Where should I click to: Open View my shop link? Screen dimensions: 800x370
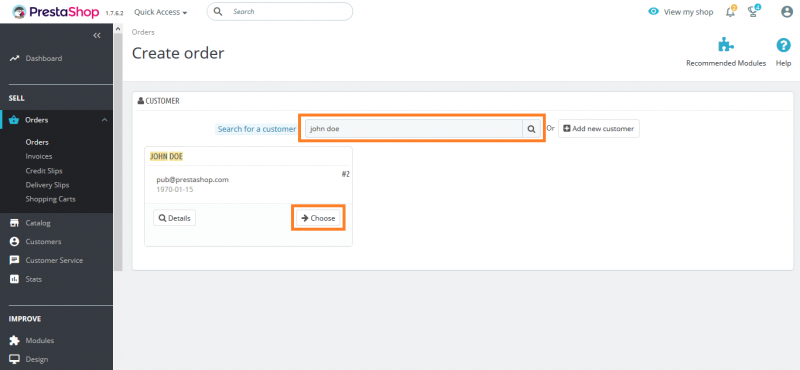(x=688, y=12)
